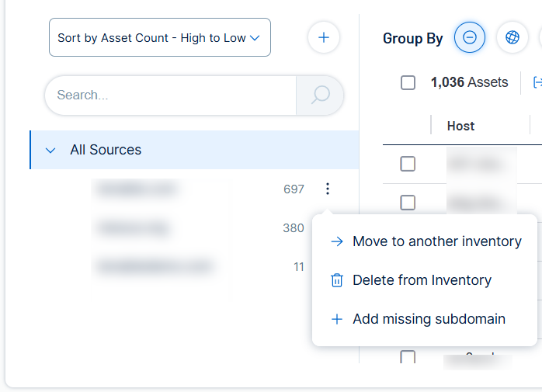Open the Sort by Asset Count dropdown
Viewport: 542px width, 392px height.
[159, 37]
